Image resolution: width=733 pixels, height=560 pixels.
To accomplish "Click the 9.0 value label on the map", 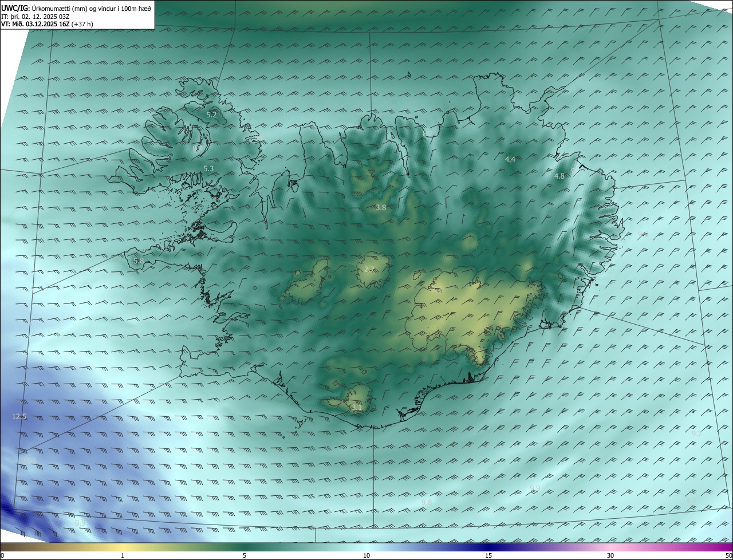I will [x=692, y=500].
